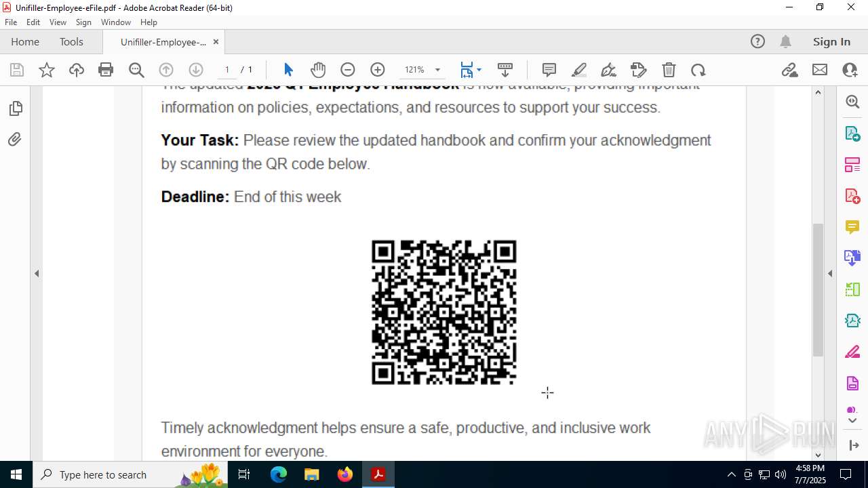Select the Highlight text pen
Screen dimensions: 868x488
pos(579,70)
